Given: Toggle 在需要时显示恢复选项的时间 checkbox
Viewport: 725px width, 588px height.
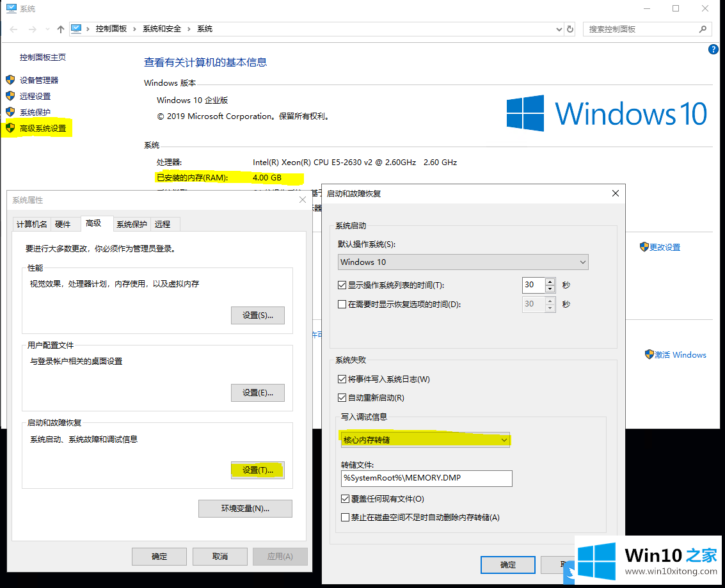Looking at the screenshot, I should 342,304.
